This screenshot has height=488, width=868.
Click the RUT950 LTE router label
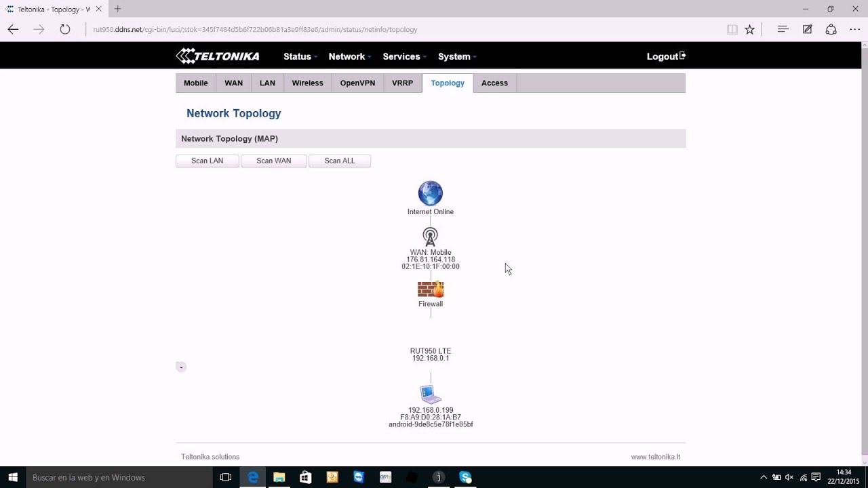431,351
